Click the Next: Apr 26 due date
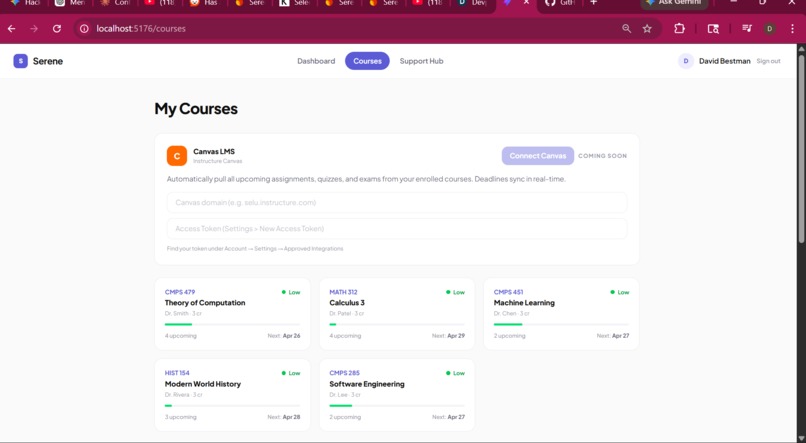Screen dimensions: 806x443 pos(284,336)
